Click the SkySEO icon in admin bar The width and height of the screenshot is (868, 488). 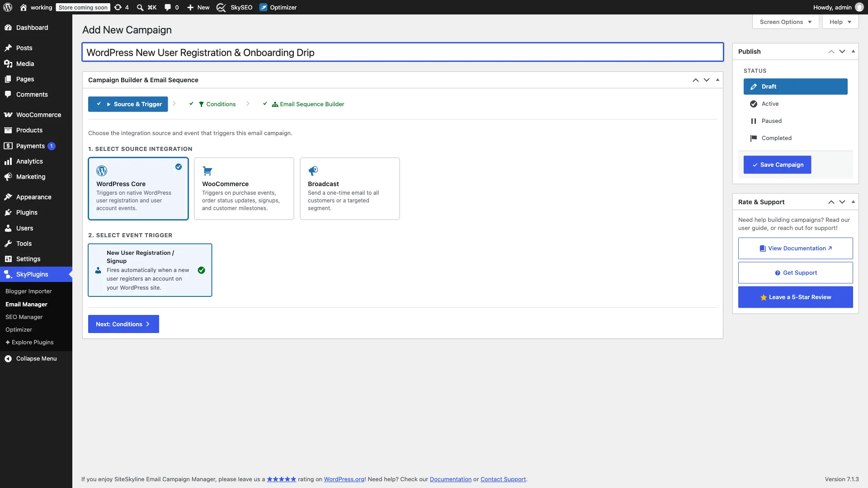(221, 7)
